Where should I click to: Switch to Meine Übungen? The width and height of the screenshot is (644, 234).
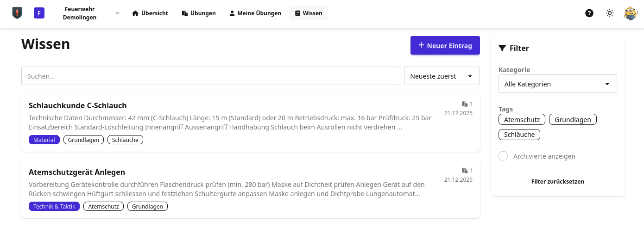[255, 13]
